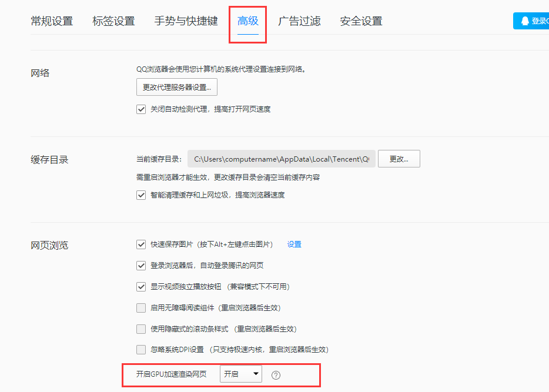Screen dimensions: 549x392
Task: Click the help question mark beside GPU加速
Action: pyautogui.click(x=276, y=375)
